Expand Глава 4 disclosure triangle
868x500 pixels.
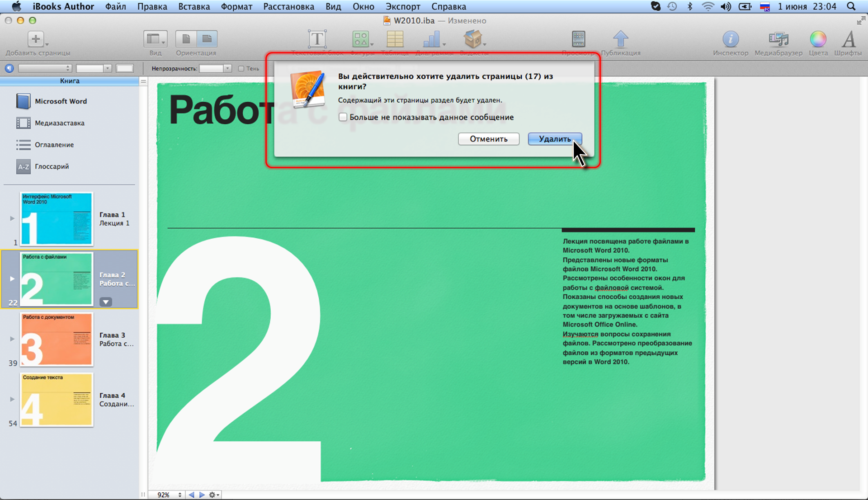12,399
